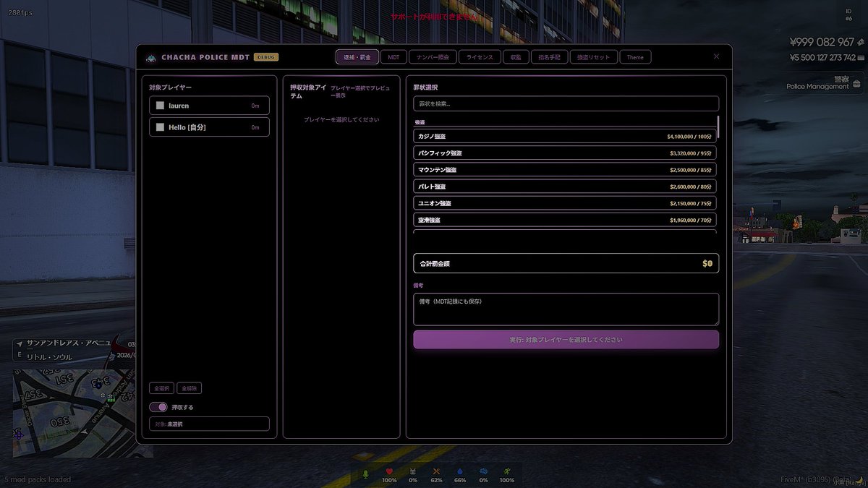
Task: Click the purple 実行 execute button
Action: (x=566, y=340)
